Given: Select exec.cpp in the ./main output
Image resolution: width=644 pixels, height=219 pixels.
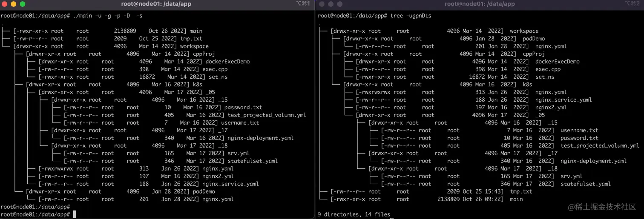Looking at the screenshot, I should [x=215, y=69].
